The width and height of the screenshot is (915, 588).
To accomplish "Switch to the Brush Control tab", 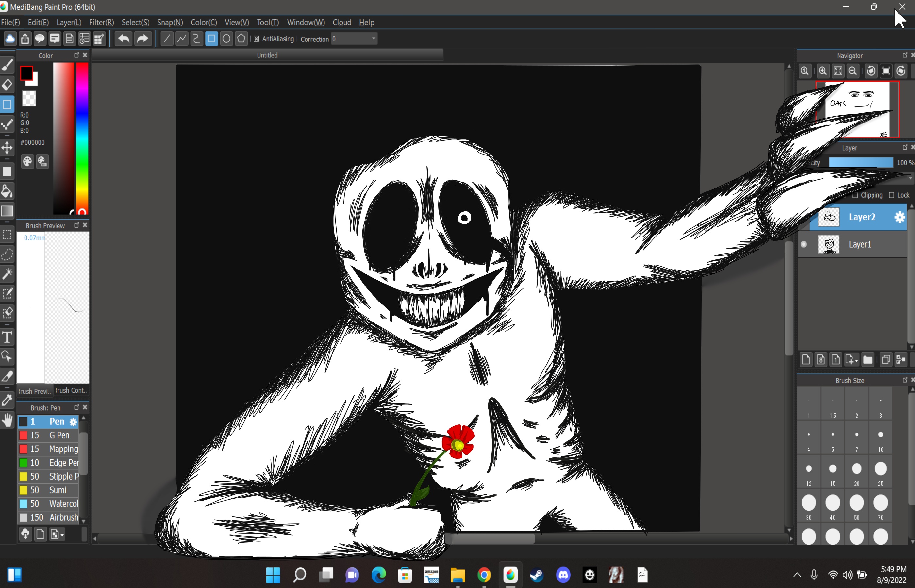I will coord(71,391).
